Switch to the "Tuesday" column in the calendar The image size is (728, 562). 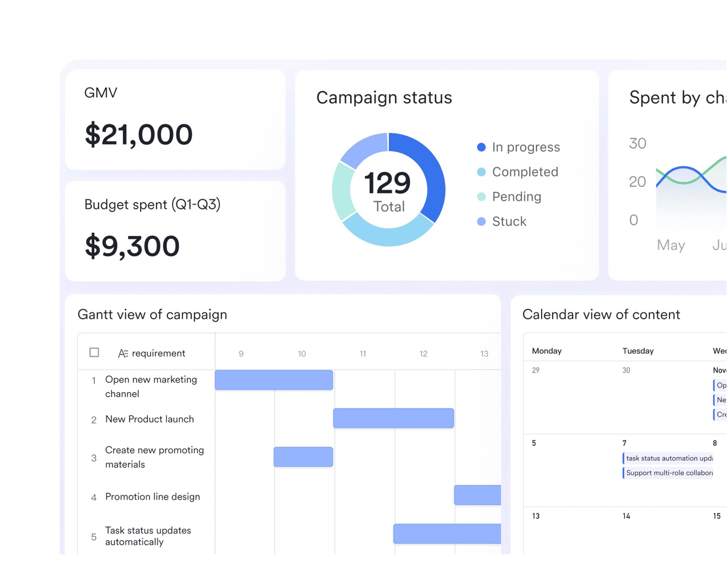(638, 351)
